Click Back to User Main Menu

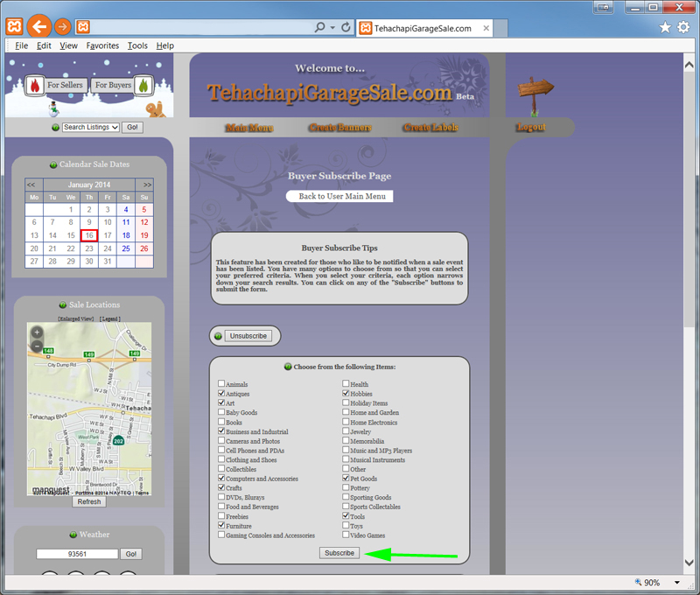[339, 196]
